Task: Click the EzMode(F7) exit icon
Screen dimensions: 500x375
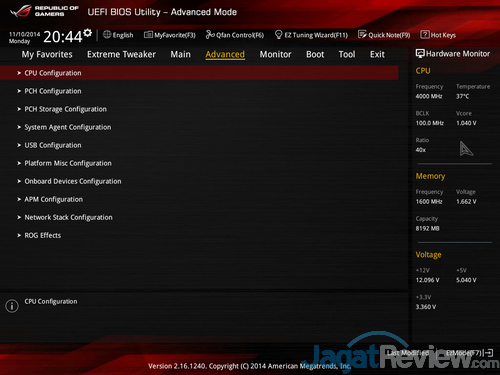Action: [x=489, y=353]
